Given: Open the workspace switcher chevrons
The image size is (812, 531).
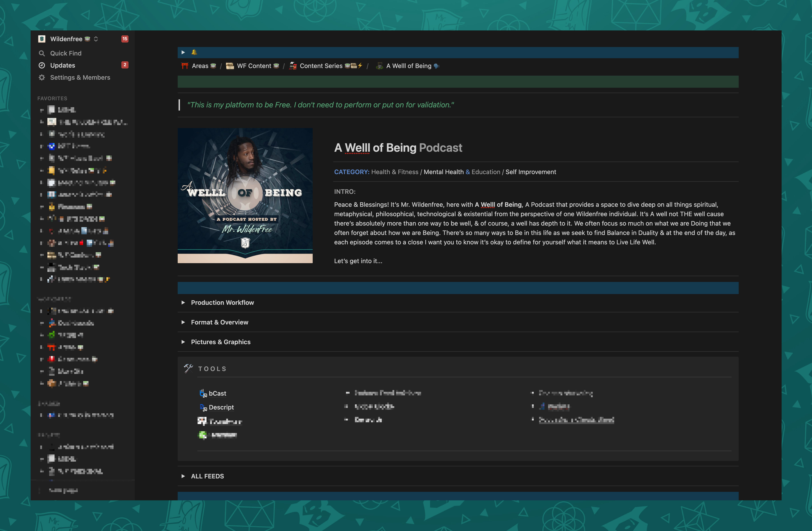Looking at the screenshot, I should pyautogui.click(x=96, y=39).
